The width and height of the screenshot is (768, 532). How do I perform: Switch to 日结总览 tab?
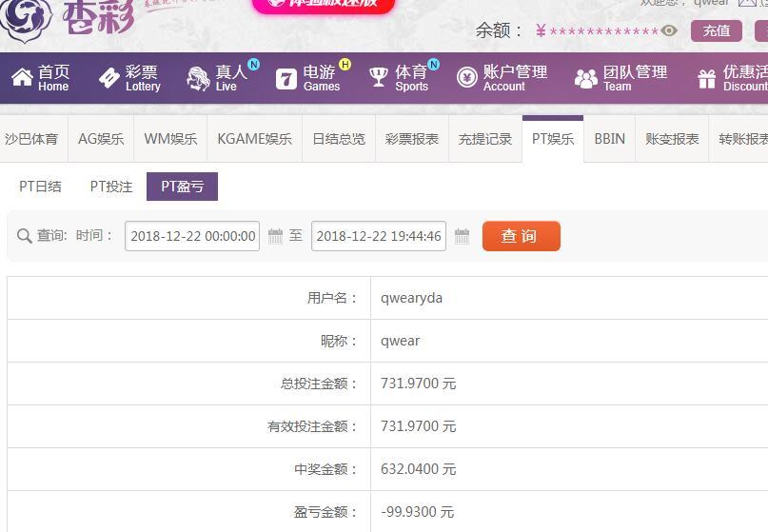tap(339, 139)
